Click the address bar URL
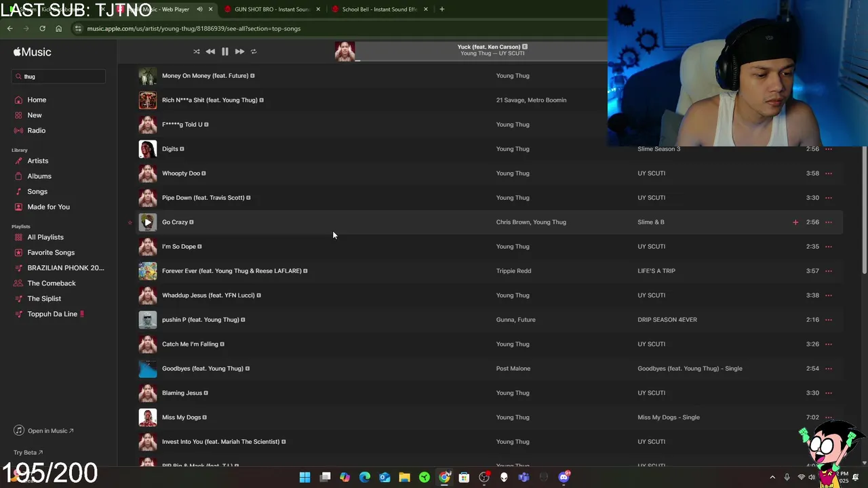Image resolution: width=868 pixels, height=488 pixels. click(x=194, y=28)
